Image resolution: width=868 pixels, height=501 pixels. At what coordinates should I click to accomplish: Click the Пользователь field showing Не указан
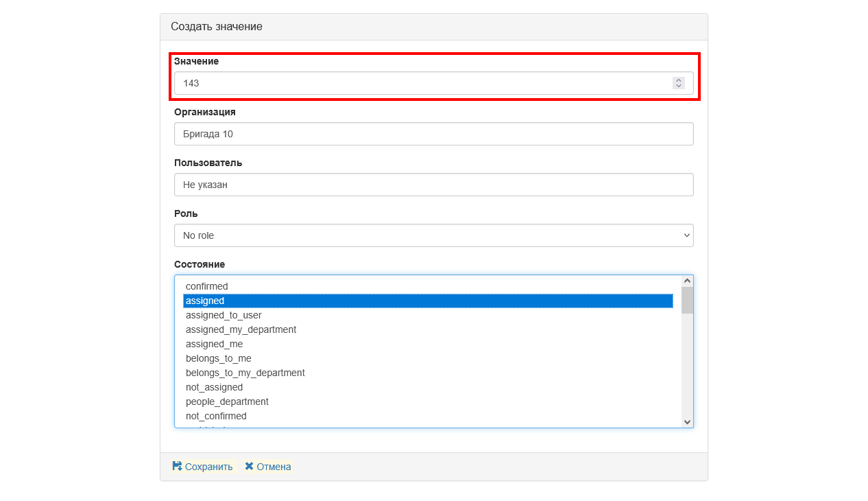pyautogui.click(x=433, y=185)
